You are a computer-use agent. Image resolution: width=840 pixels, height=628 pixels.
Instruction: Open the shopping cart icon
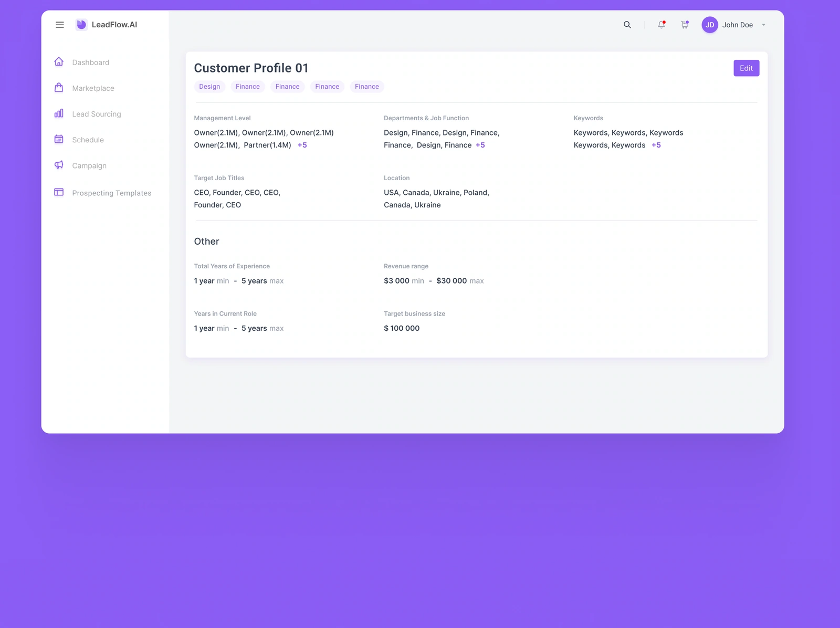685,25
